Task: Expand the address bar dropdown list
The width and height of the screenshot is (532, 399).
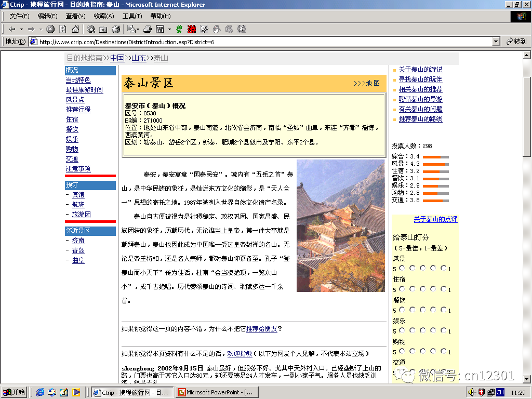Action: [x=496, y=42]
